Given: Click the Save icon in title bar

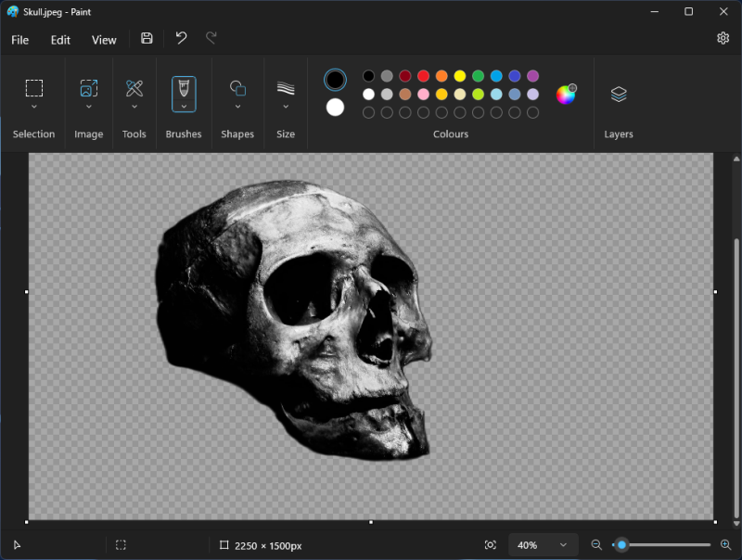Looking at the screenshot, I should 147,39.
